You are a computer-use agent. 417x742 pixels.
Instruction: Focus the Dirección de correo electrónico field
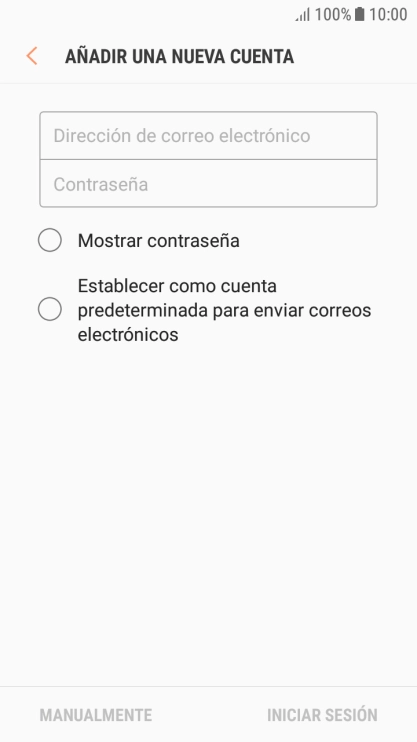coord(208,136)
